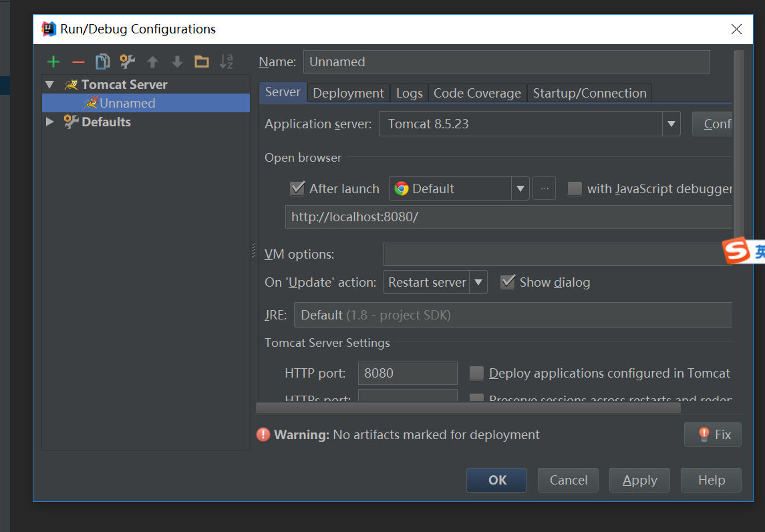The height and width of the screenshot is (532, 765).
Task: Open the Application server dropdown
Action: (x=671, y=124)
